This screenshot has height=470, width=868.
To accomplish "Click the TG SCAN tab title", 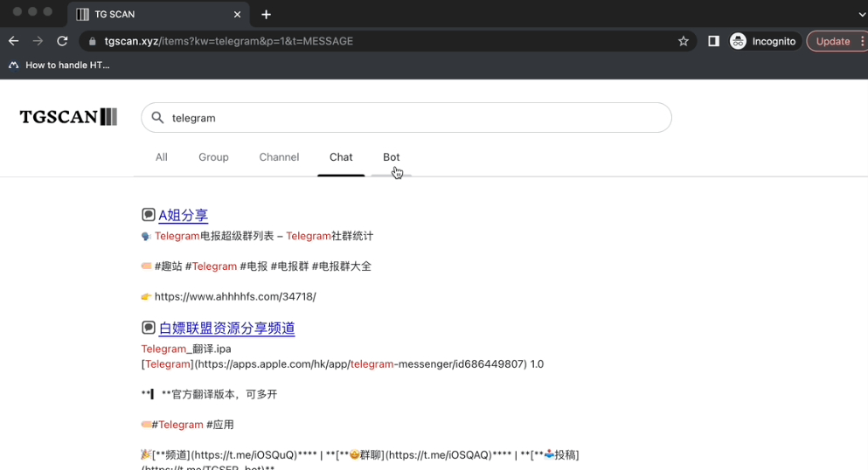I will click(115, 14).
